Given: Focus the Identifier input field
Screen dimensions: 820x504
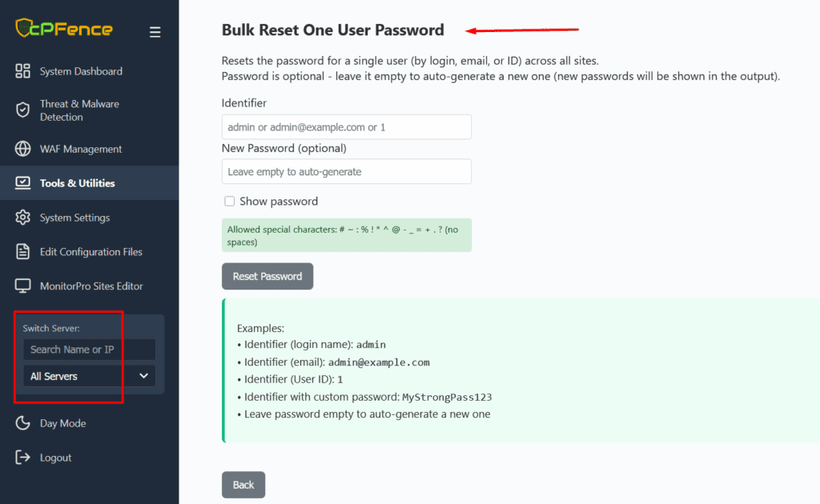Looking at the screenshot, I should [x=346, y=127].
